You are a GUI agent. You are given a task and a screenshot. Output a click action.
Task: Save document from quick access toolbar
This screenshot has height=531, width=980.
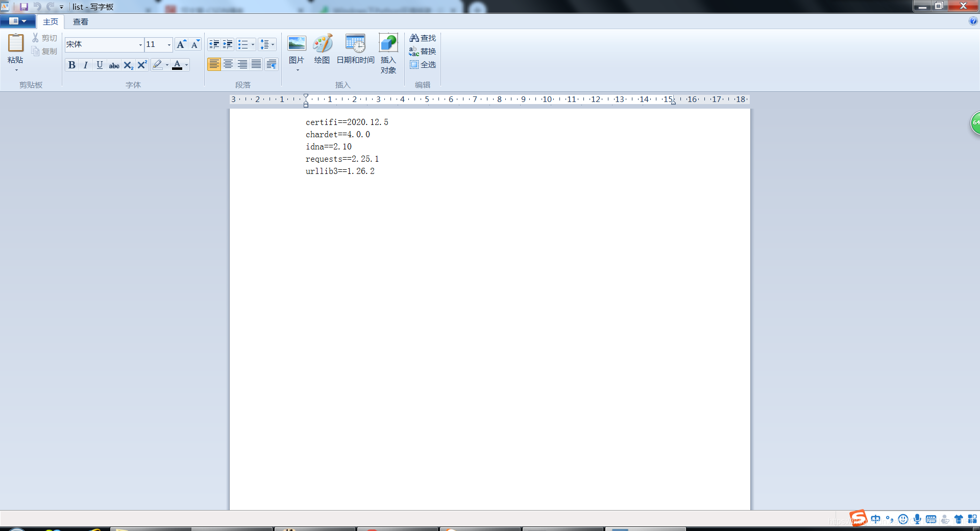coord(23,7)
